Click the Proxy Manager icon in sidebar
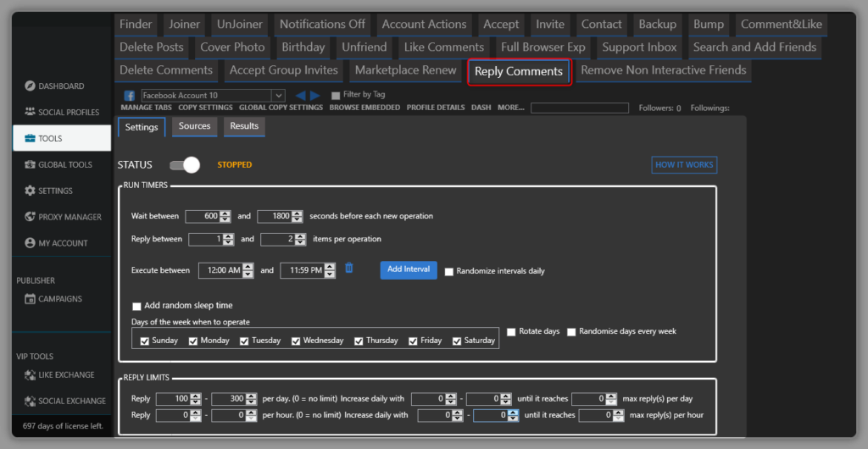Viewport: 868px width, 449px height. [31, 217]
